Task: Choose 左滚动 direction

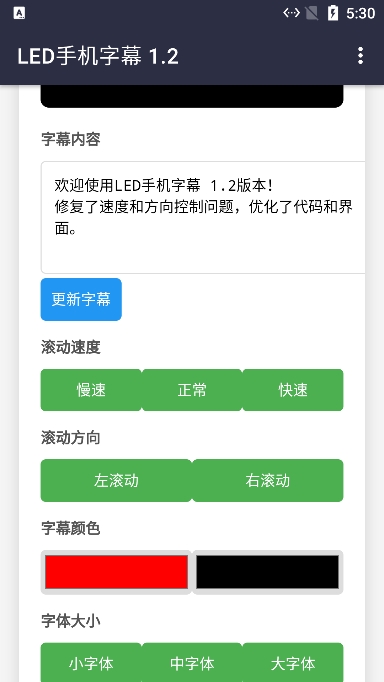Action: 116,480
